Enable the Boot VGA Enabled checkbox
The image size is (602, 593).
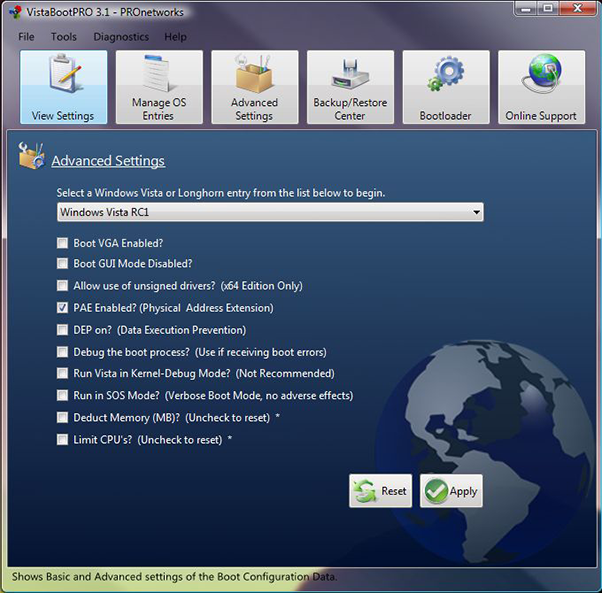click(x=62, y=243)
